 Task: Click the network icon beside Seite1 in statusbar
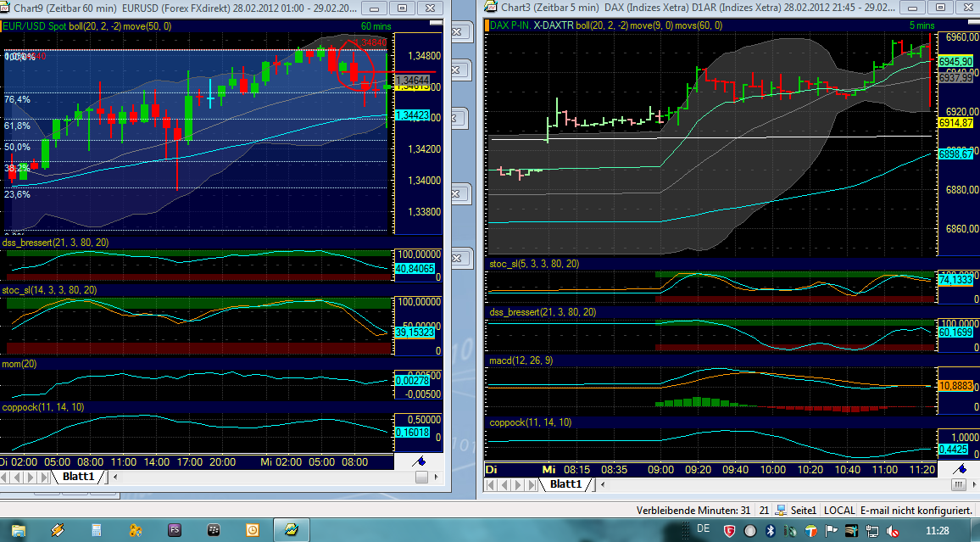coord(780,510)
